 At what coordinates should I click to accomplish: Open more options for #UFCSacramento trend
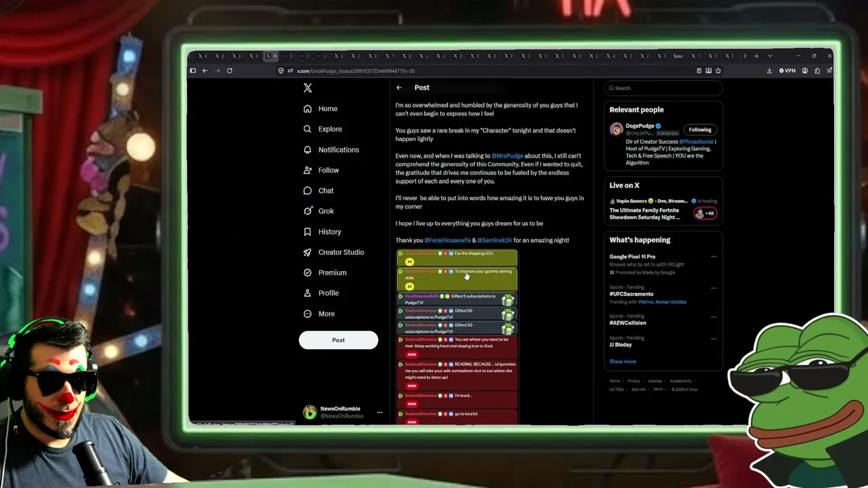pos(713,287)
